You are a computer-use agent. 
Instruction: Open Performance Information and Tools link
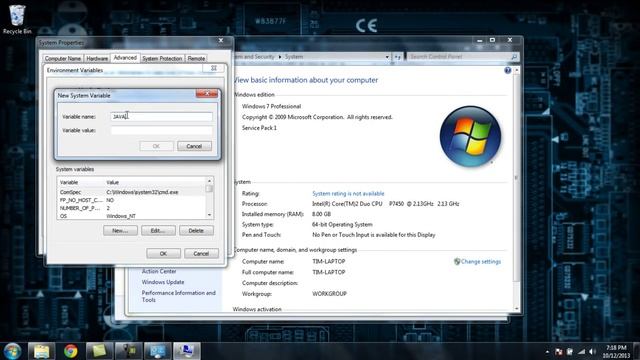point(178,296)
